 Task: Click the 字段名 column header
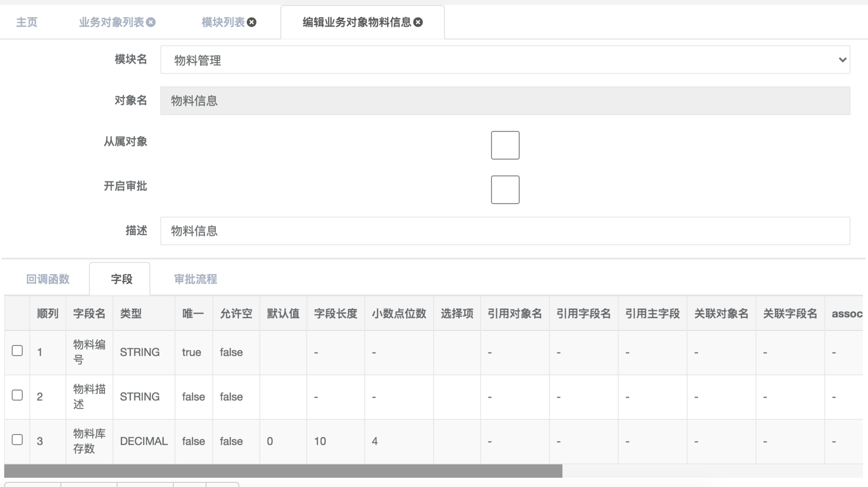[x=90, y=313]
